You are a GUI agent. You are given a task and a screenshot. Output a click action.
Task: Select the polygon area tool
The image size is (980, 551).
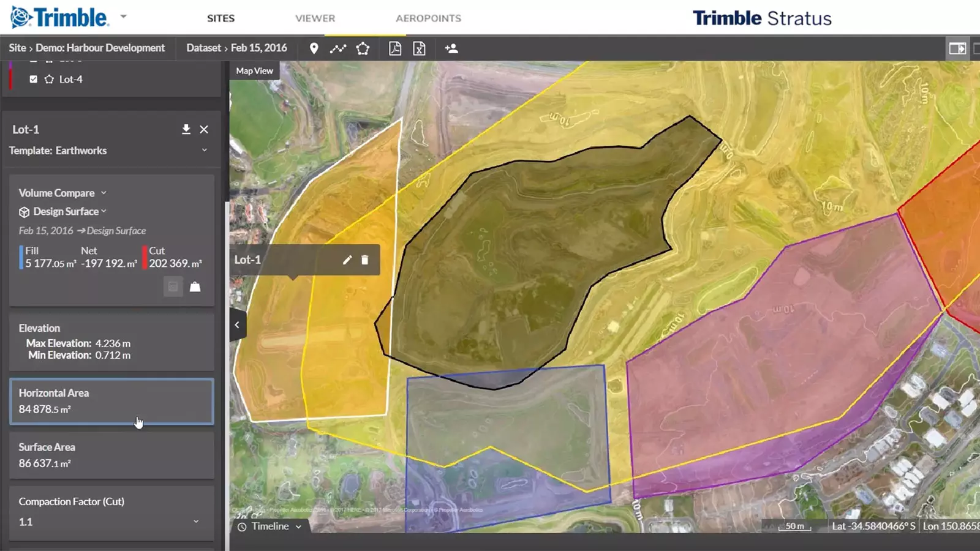pos(363,48)
